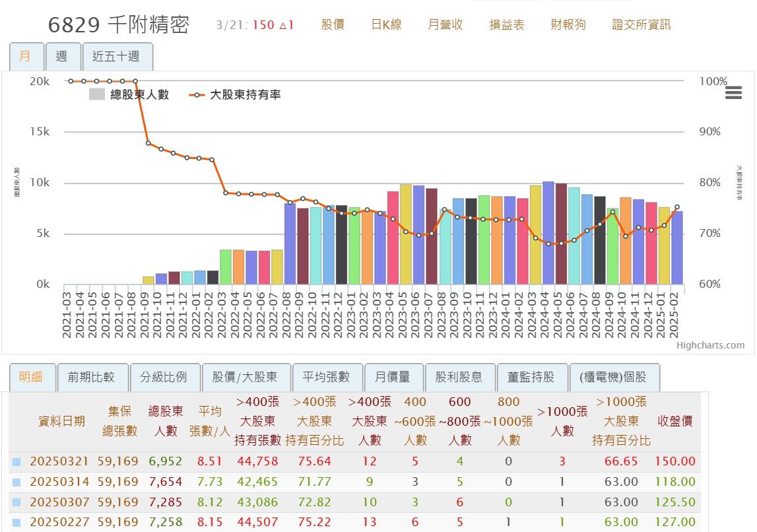Click the 2025-02 bar in chart

(x=677, y=248)
